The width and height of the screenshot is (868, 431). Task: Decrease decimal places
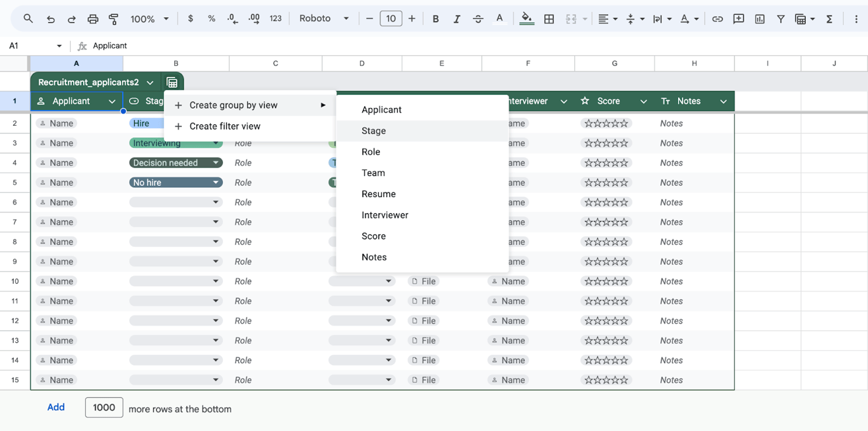(233, 19)
